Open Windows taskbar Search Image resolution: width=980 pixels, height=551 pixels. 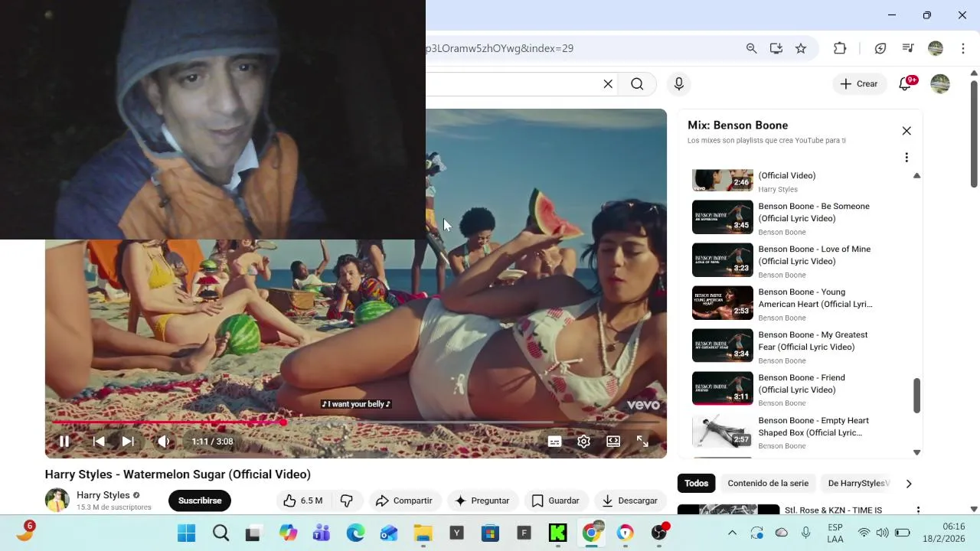[220, 533]
